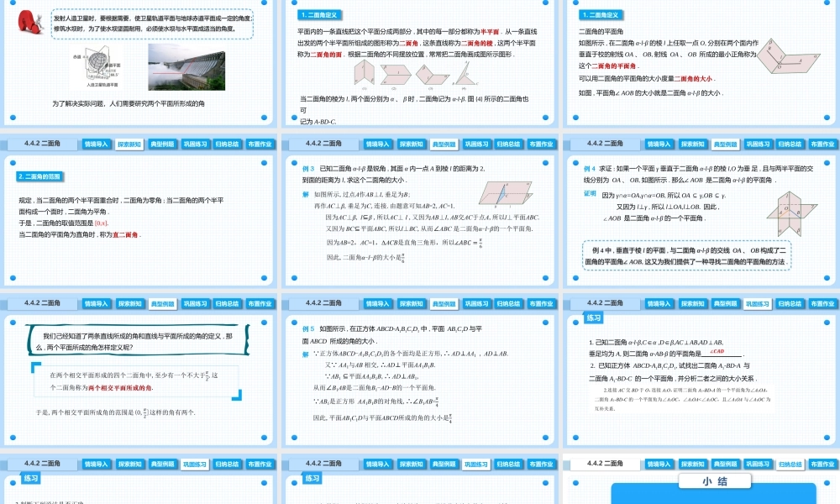
Task: Click the bracketed question box '我们已经知道了…'
Action: click(138, 341)
